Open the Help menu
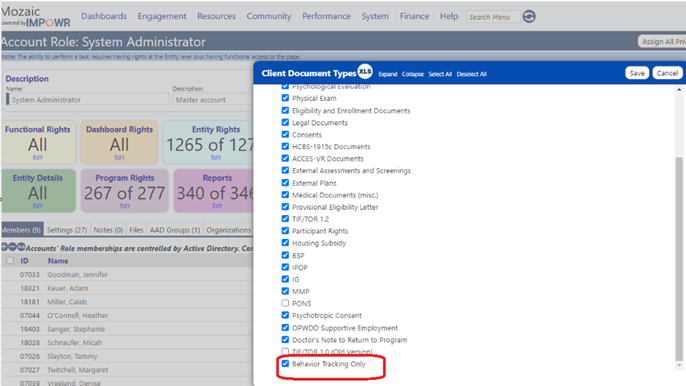 [449, 16]
